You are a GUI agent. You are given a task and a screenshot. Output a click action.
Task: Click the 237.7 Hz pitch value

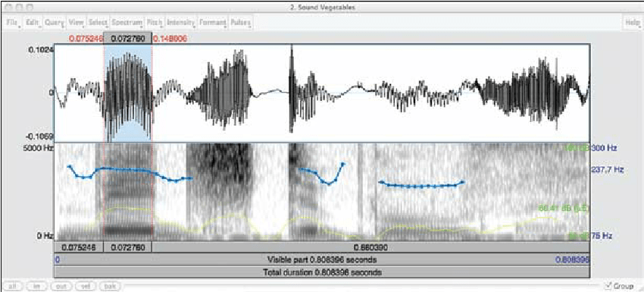pyautogui.click(x=608, y=169)
